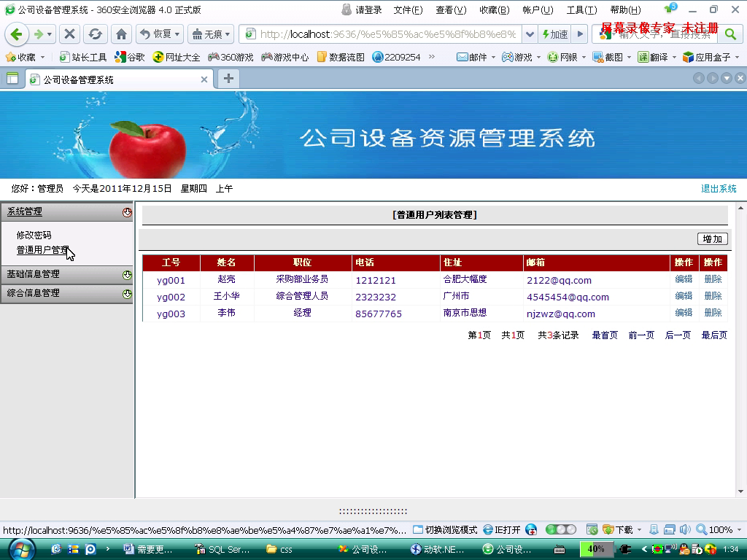747x560 pixels.
Task: Open the address bar history dropdown
Action: coord(530,34)
